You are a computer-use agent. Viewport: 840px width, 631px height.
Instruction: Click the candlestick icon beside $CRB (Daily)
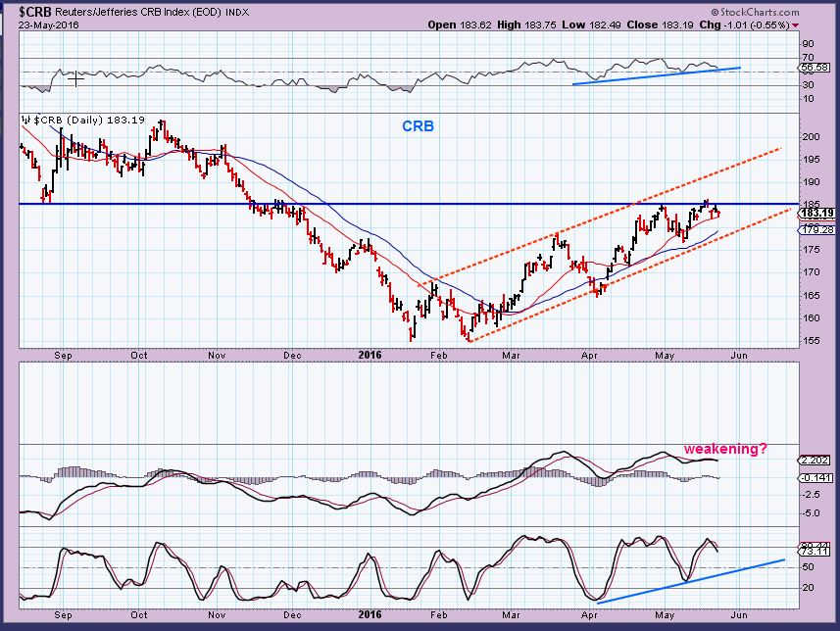tap(25, 120)
